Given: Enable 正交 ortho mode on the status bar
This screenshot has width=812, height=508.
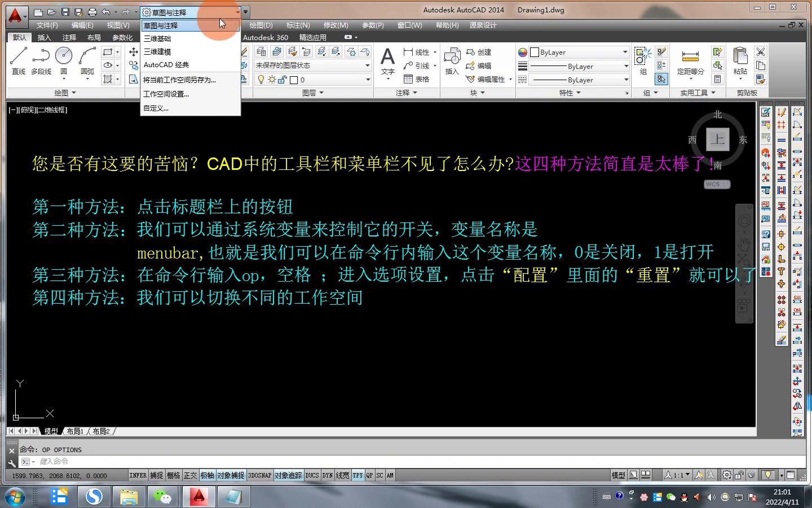Looking at the screenshot, I should coord(190,475).
